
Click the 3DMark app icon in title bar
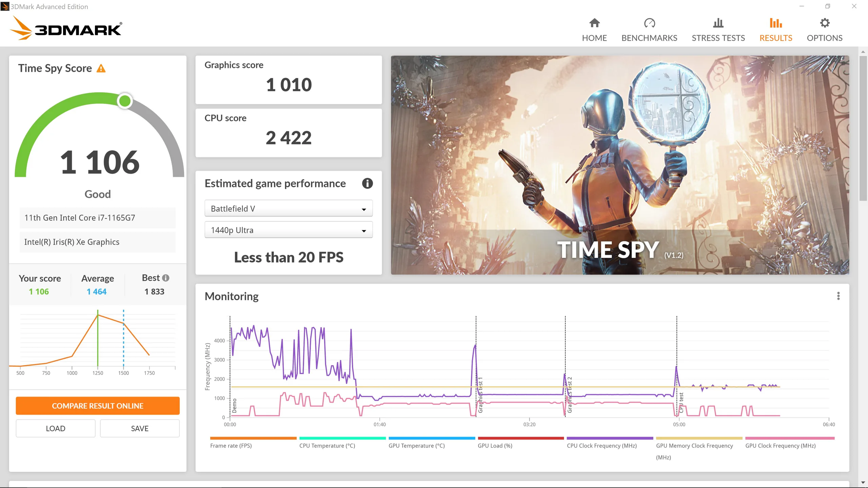[5, 6]
